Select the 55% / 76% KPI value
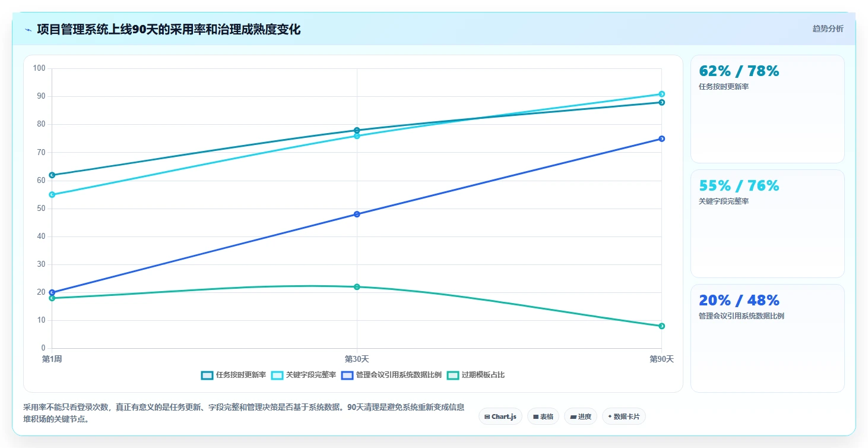868x448 pixels. (739, 185)
